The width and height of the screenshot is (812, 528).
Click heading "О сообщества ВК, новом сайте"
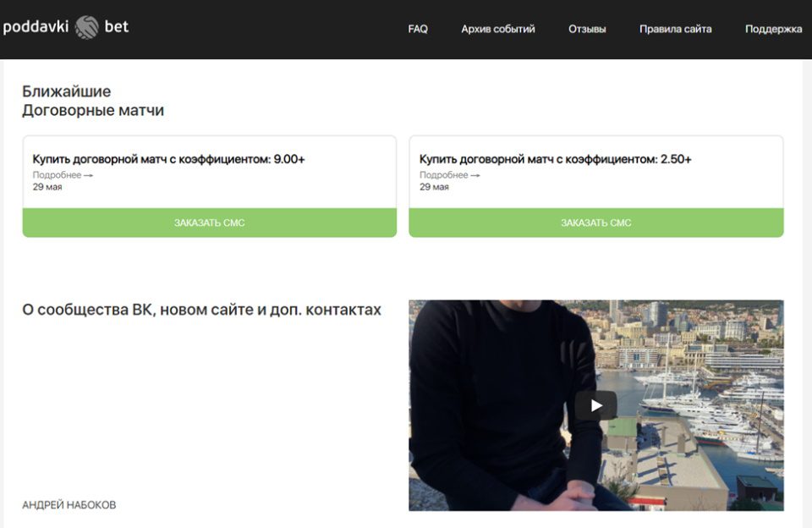click(201, 311)
